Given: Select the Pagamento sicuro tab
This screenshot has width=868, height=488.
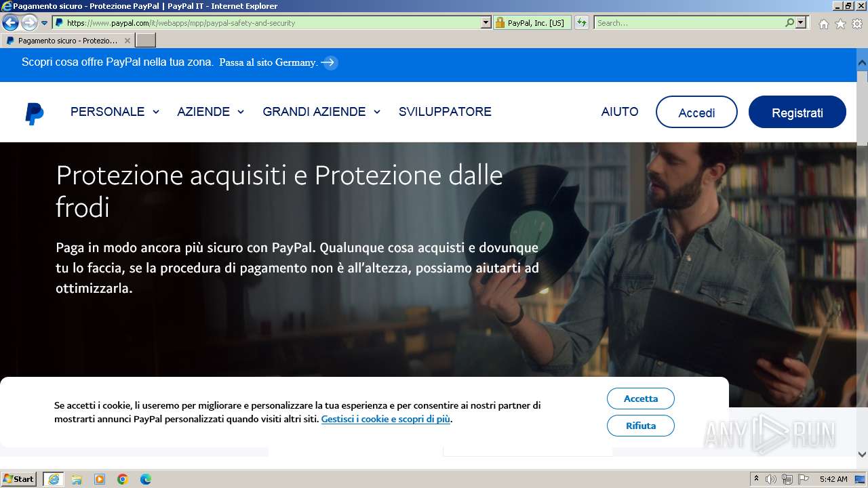Looking at the screenshot, I should click(68, 41).
